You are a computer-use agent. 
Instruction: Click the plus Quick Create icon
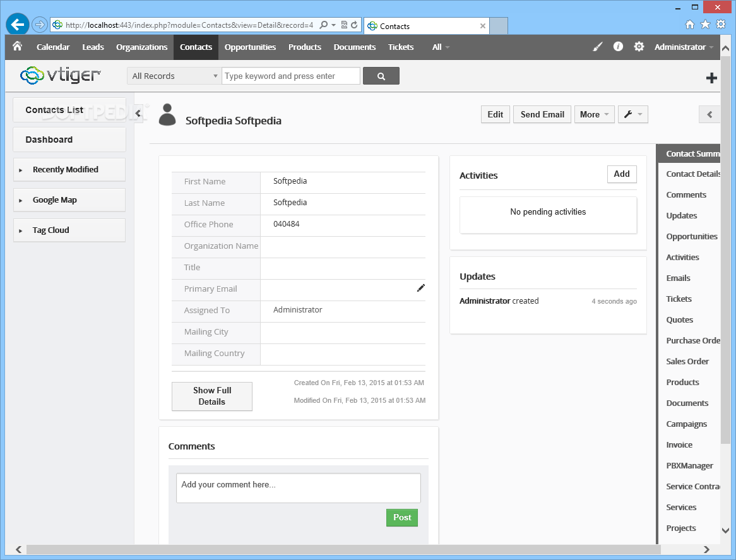coord(711,78)
